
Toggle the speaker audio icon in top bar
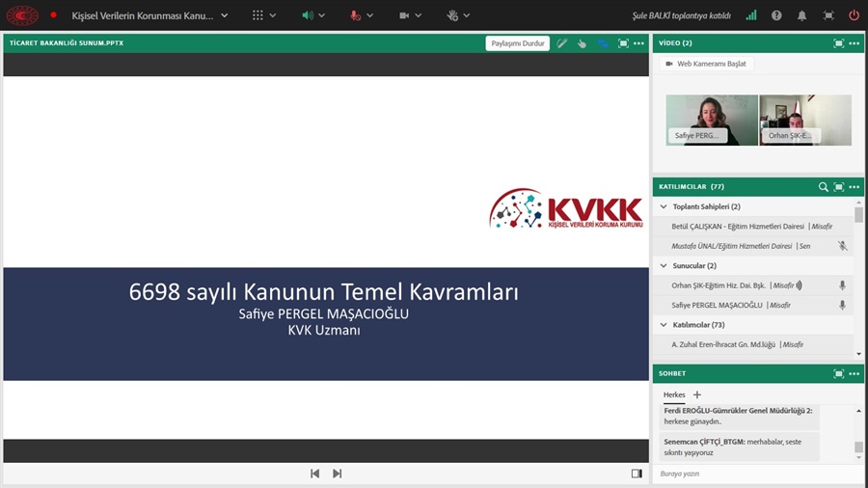[308, 15]
